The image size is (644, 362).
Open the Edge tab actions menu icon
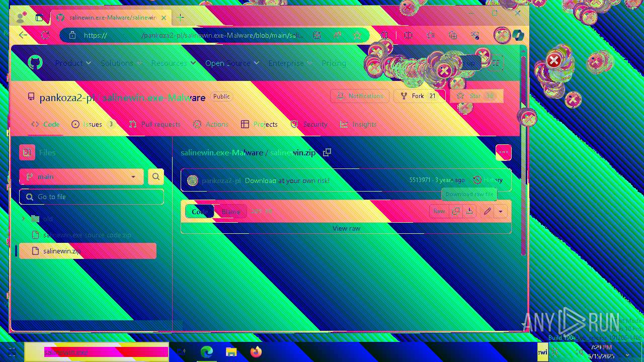pos(39,18)
